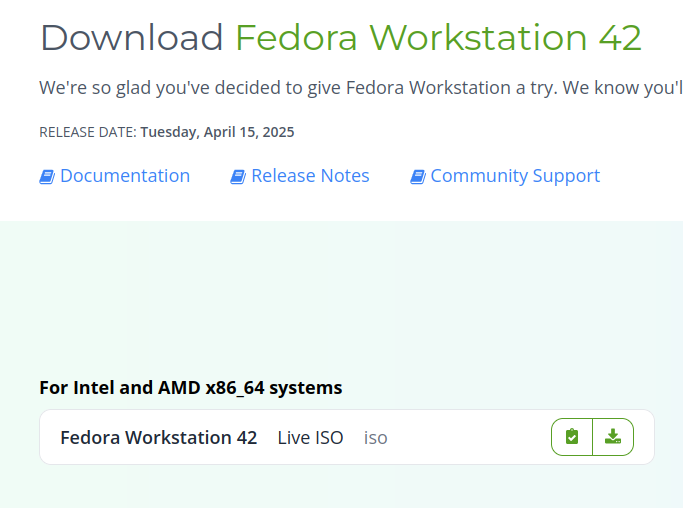Viewport: 683px width, 508px height.
Task: Click the 'RELEASE DATE:' label text
Action: (87, 132)
